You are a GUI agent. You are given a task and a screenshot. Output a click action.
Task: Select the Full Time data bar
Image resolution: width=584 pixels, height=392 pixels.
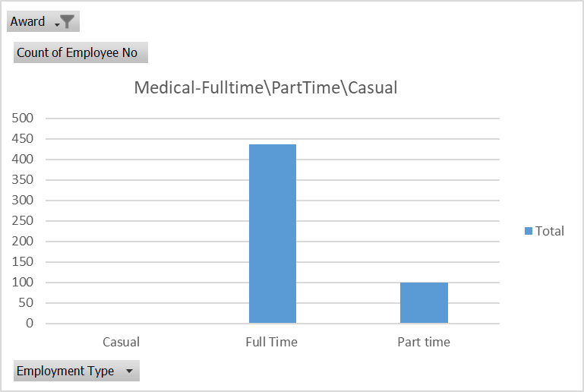point(273,233)
